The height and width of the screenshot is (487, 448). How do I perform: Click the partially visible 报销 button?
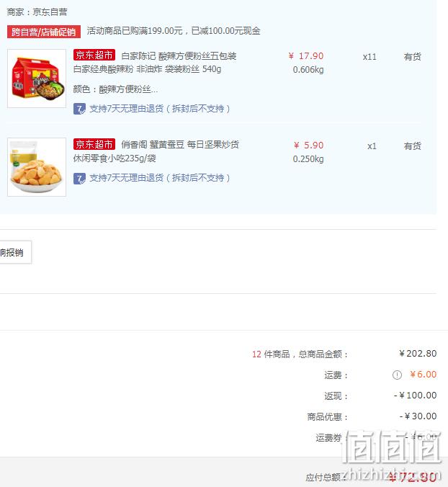tap(16, 252)
